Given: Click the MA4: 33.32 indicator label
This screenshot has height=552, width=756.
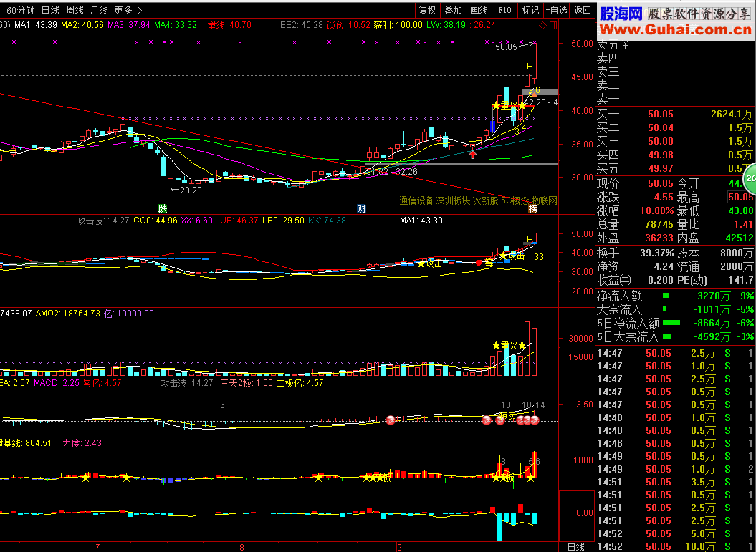Looking at the screenshot, I should 176,25.
